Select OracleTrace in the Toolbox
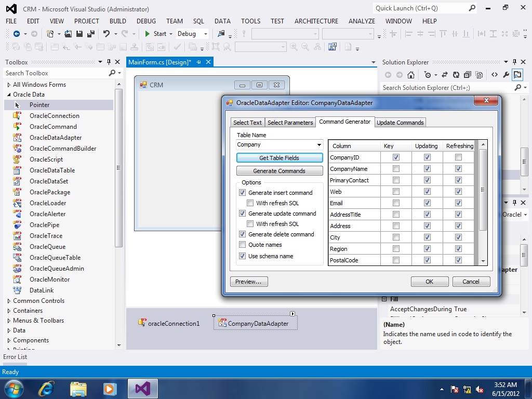 46,236
